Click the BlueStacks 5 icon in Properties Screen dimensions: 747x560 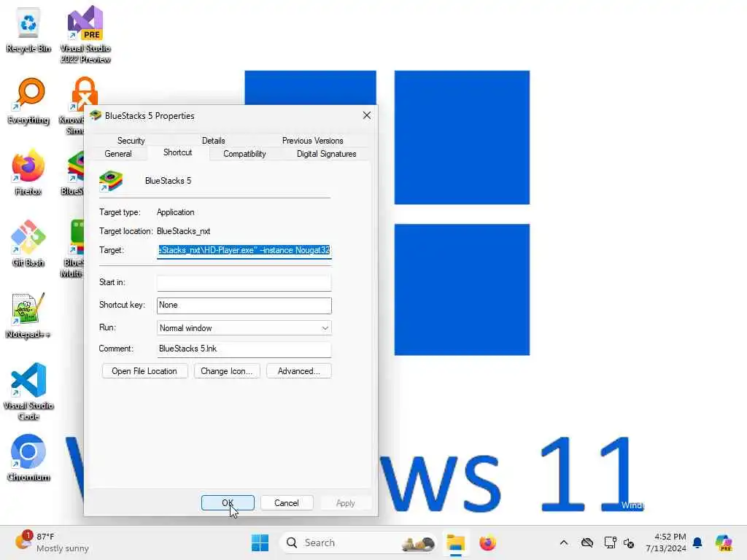pyautogui.click(x=111, y=181)
